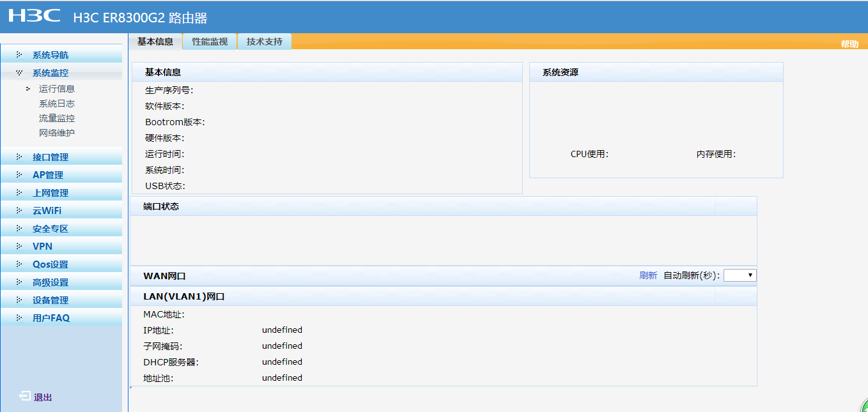
Task: Click 退出 to log out
Action: point(43,397)
